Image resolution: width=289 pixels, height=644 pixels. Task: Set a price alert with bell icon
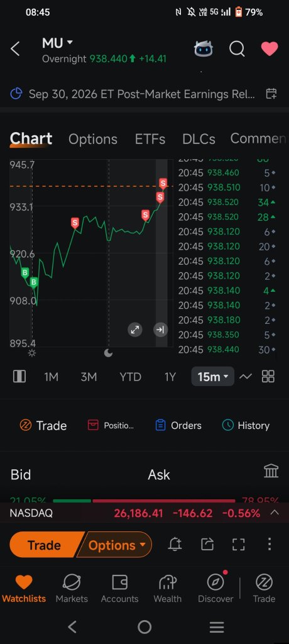[175, 545]
